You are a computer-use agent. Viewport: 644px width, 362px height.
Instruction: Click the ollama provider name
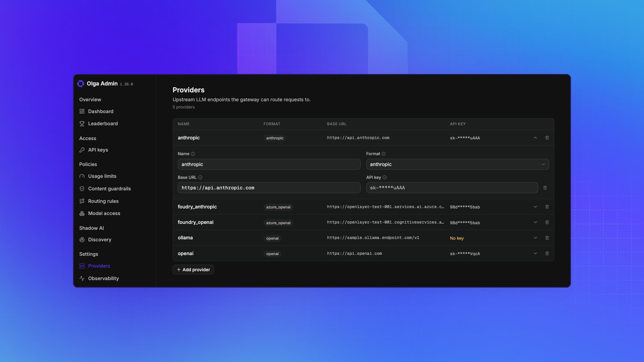[185, 238]
